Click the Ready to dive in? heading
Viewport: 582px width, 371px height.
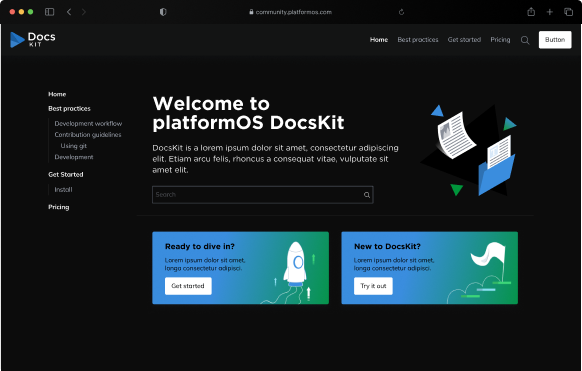200,246
